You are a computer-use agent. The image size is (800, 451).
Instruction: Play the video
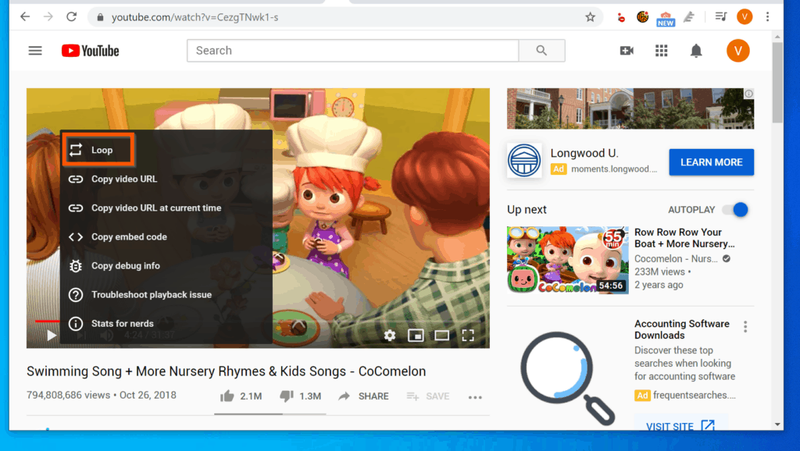click(51, 335)
